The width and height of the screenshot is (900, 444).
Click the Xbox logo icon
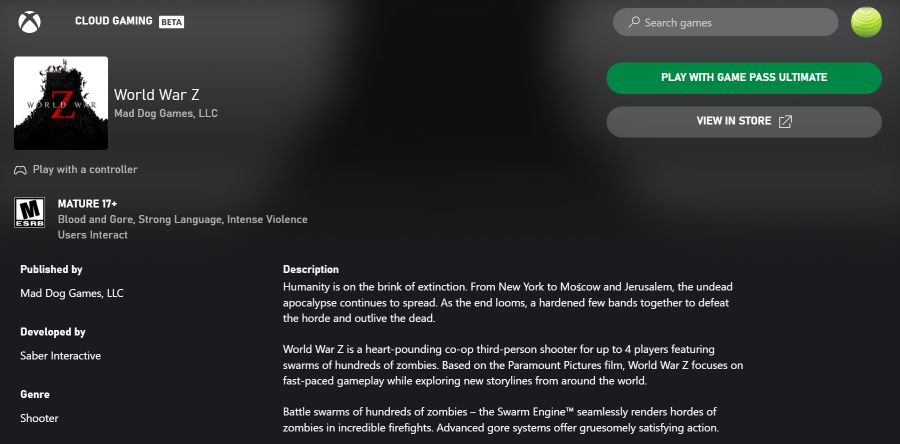(29, 21)
